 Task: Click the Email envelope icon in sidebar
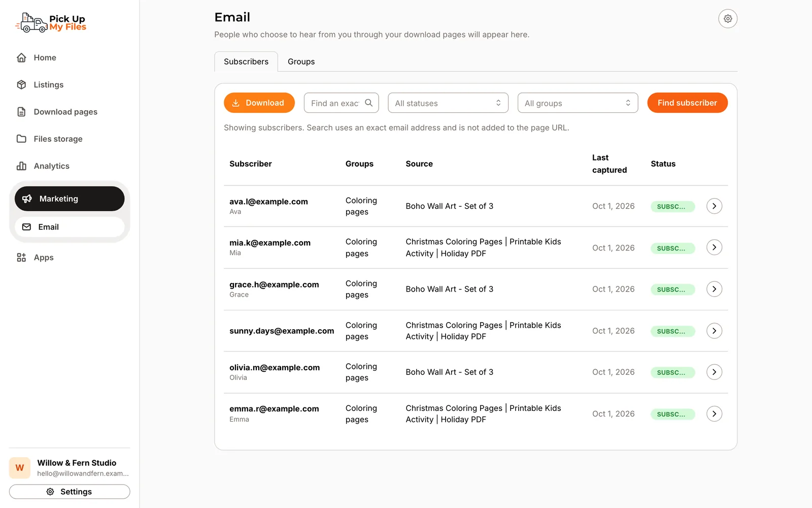tap(27, 227)
